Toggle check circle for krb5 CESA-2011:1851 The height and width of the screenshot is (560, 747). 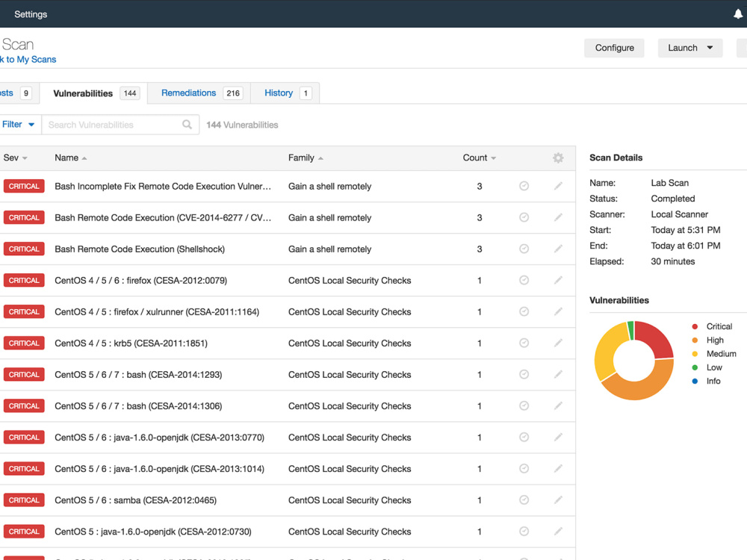click(x=524, y=343)
